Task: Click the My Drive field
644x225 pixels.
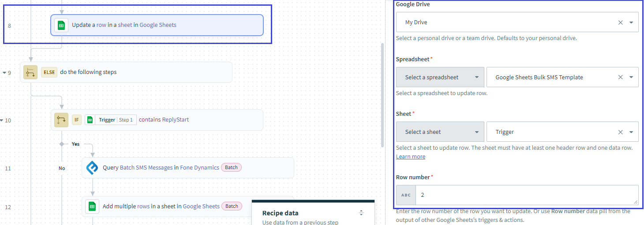Action: [517, 22]
